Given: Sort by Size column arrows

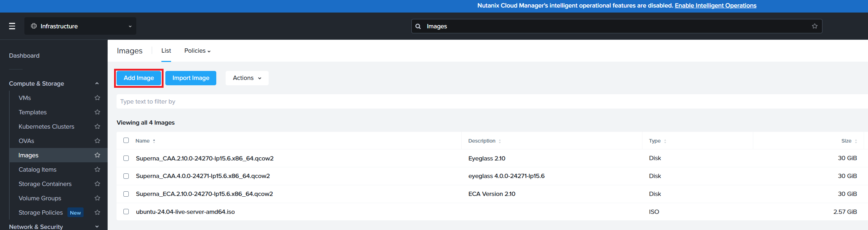Looking at the screenshot, I should coord(856,141).
